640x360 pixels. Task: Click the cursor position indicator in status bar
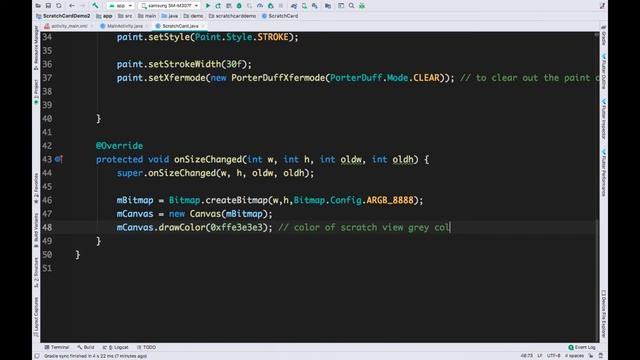coord(527,356)
